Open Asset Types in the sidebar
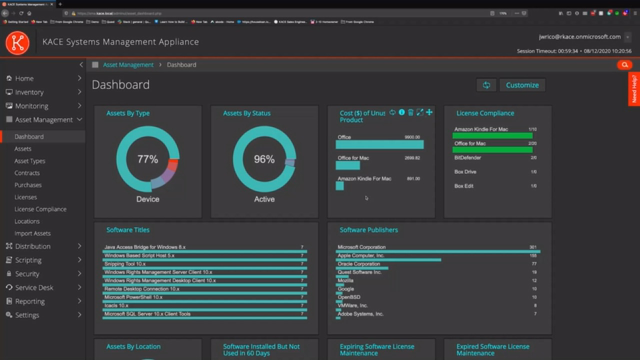640x360 pixels. tap(30, 161)
